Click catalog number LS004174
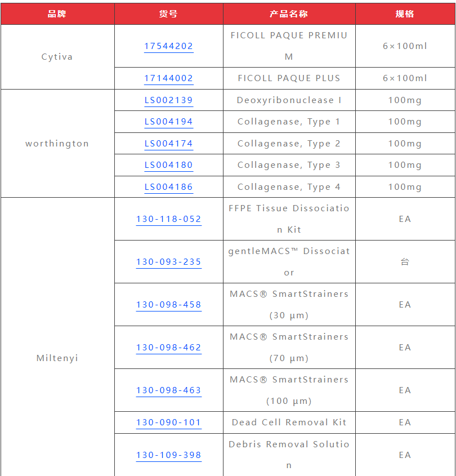Screen dimensions: 456x476 168,144
